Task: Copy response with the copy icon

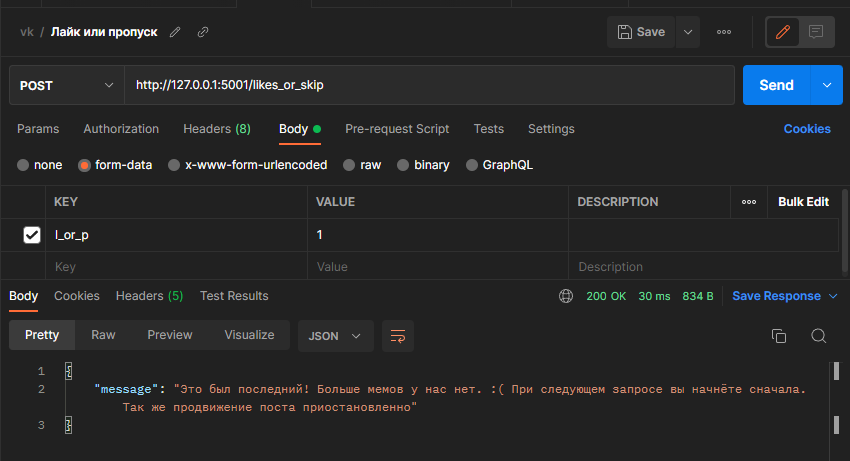Action: 779,336
